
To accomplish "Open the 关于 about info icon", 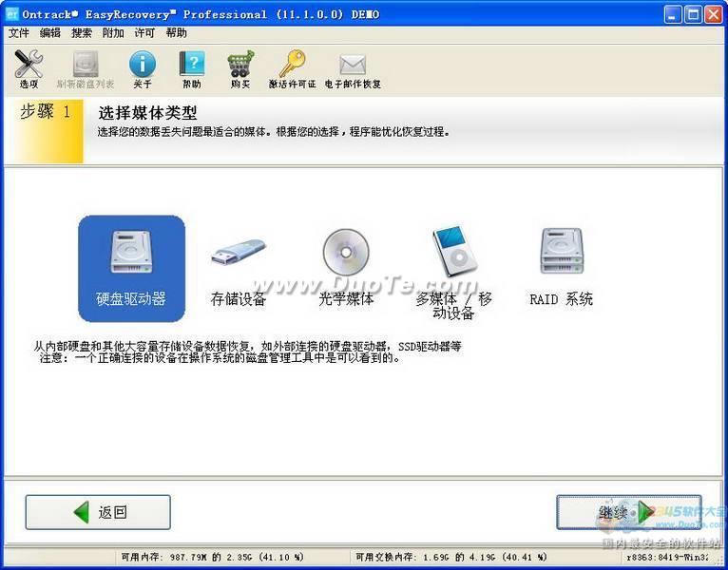I will click(143, 69).
